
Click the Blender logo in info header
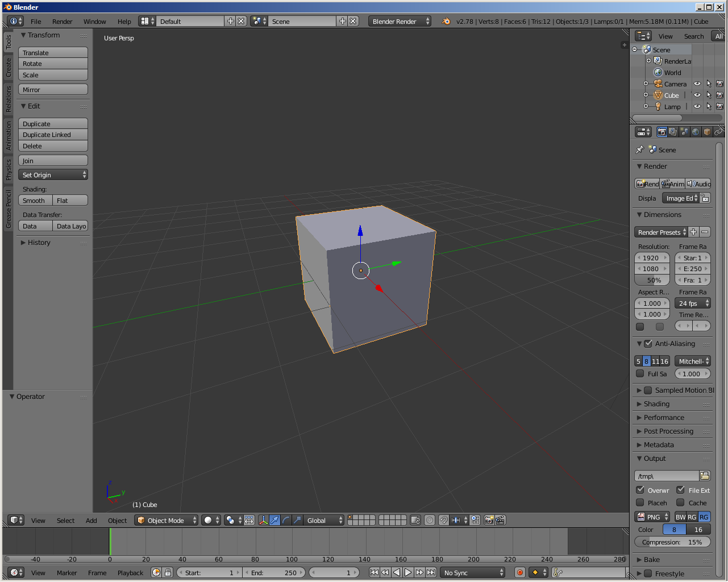[x=446, y=21]
